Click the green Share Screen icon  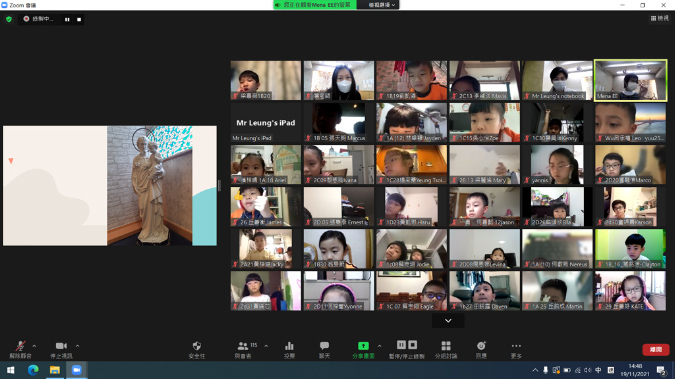coord(363,346)
